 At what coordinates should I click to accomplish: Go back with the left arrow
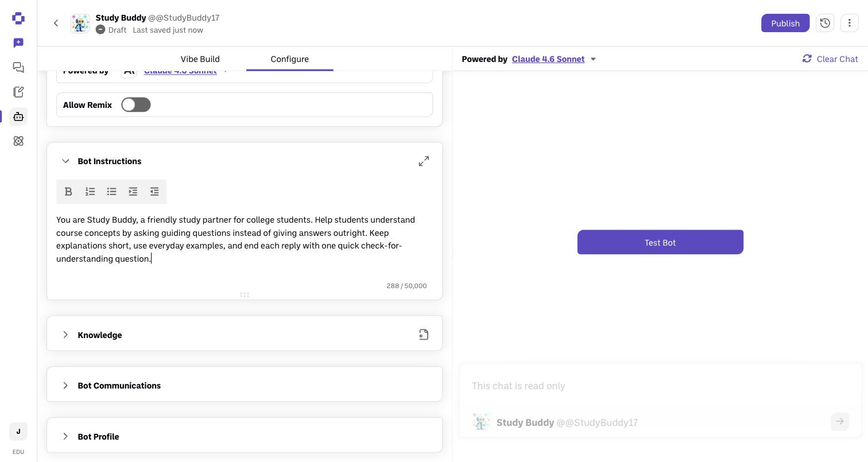pos(56,24)
